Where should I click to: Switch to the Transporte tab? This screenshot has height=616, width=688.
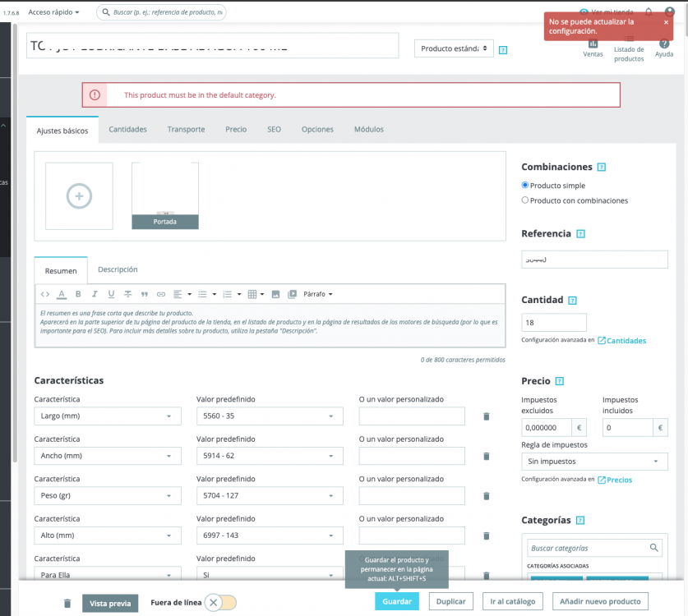tap(186, 129)
